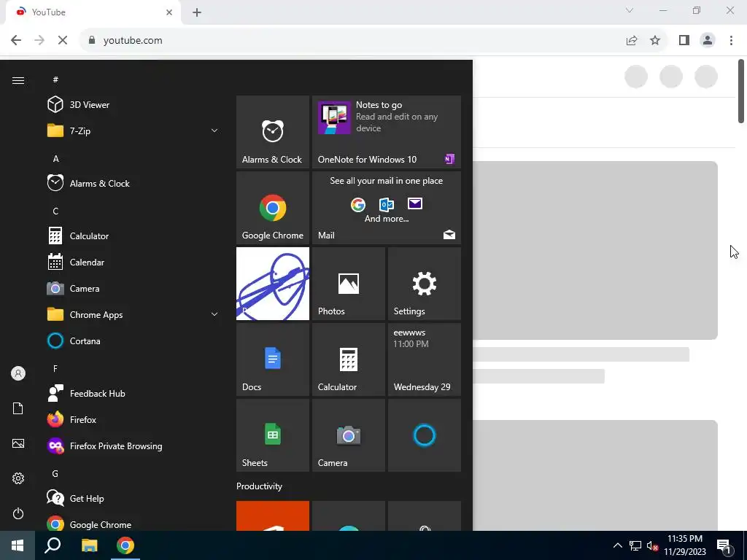Viewport: 747px width, 560px height.
Task: Click the letter G section header
Action: click(x=55, y=473)
